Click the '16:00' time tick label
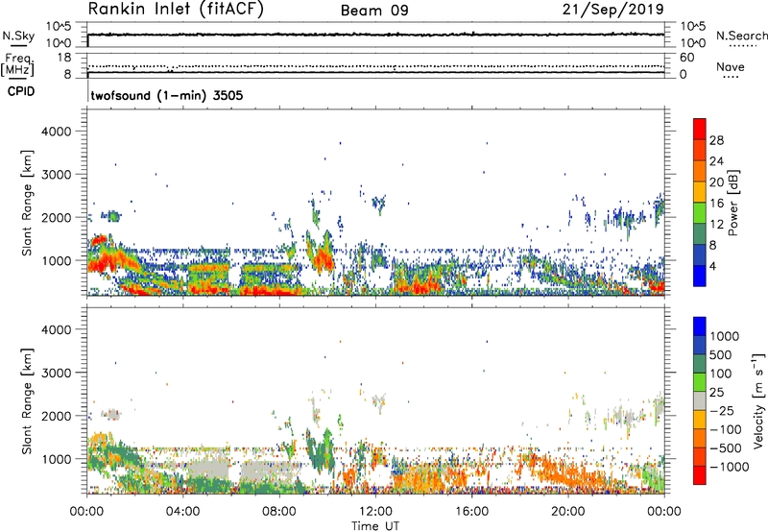This screenshot has height=532, width=768. (471, 512)
